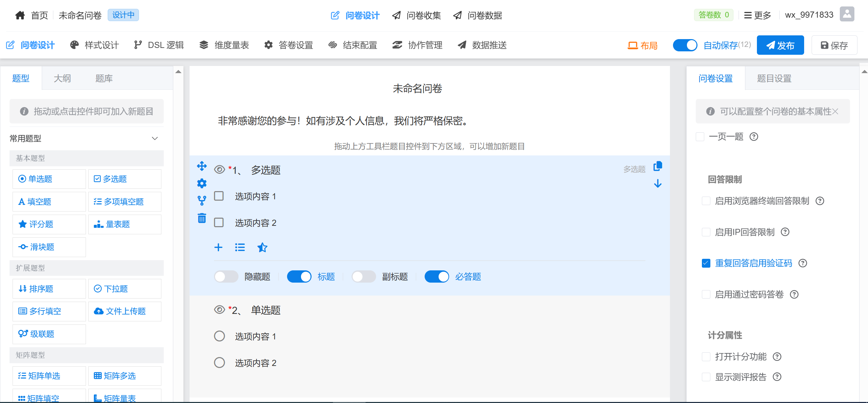Open question 1 settings gear icon
868x403 pixels.
(x=202, y=183)
